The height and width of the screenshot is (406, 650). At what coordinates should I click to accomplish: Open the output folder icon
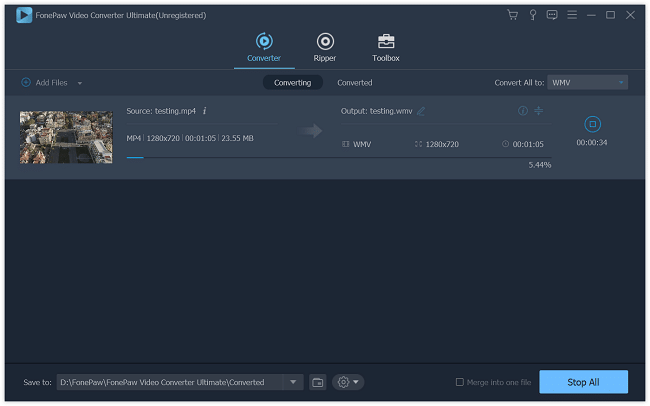coord(318,382)
